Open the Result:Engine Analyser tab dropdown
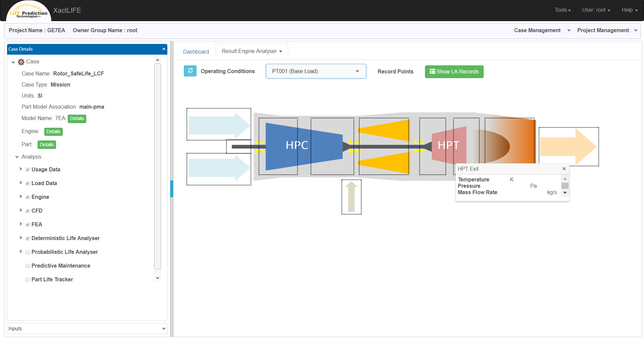This screenshot has width=644, height=340. 252,51
